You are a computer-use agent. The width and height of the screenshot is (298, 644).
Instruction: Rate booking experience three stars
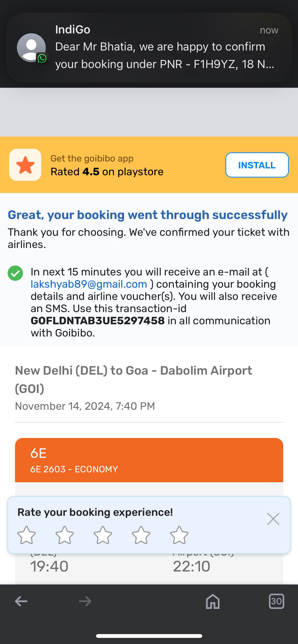(x=103, y=535)
